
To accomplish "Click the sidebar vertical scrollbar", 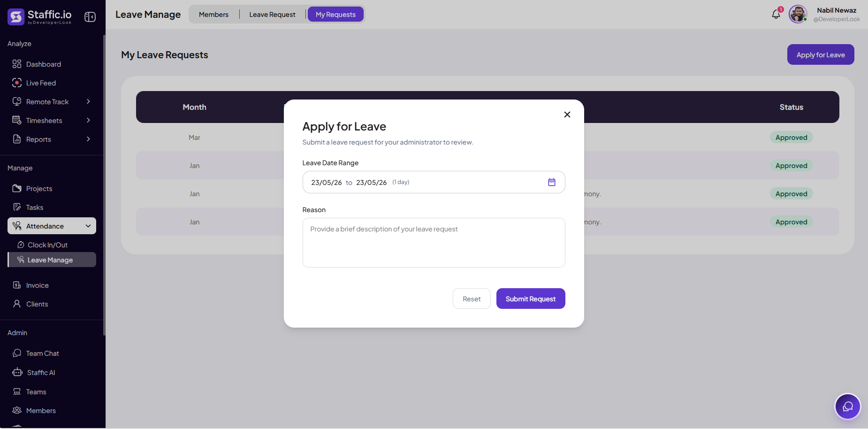I will tap(104, 185).
